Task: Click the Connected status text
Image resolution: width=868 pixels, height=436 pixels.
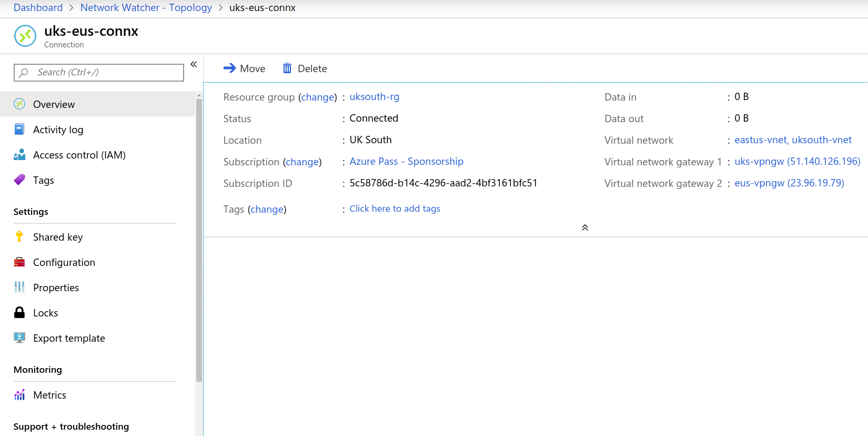Action: pyautogui.click(x=374, y=118)
